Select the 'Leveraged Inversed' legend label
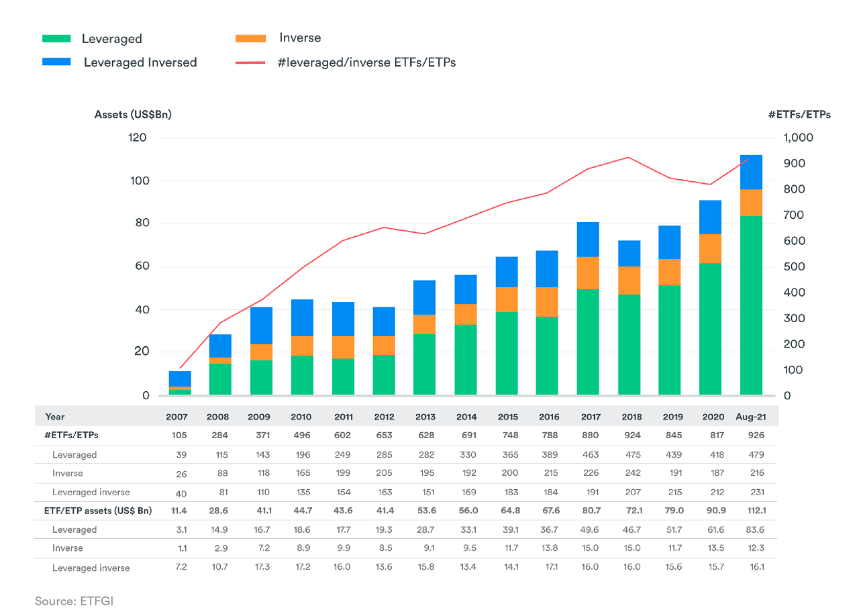The width and height of the screenshot is (859, 616). (140, 62)
